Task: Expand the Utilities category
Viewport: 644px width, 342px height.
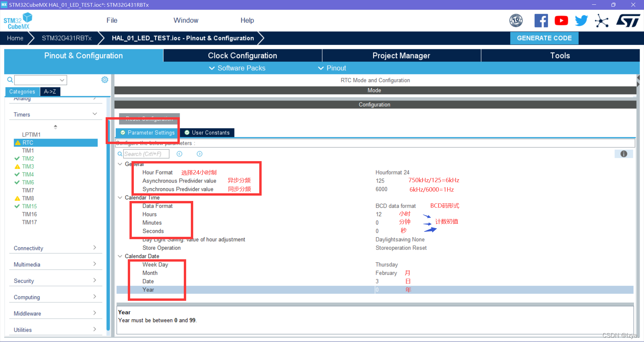Action: [95, 329]
